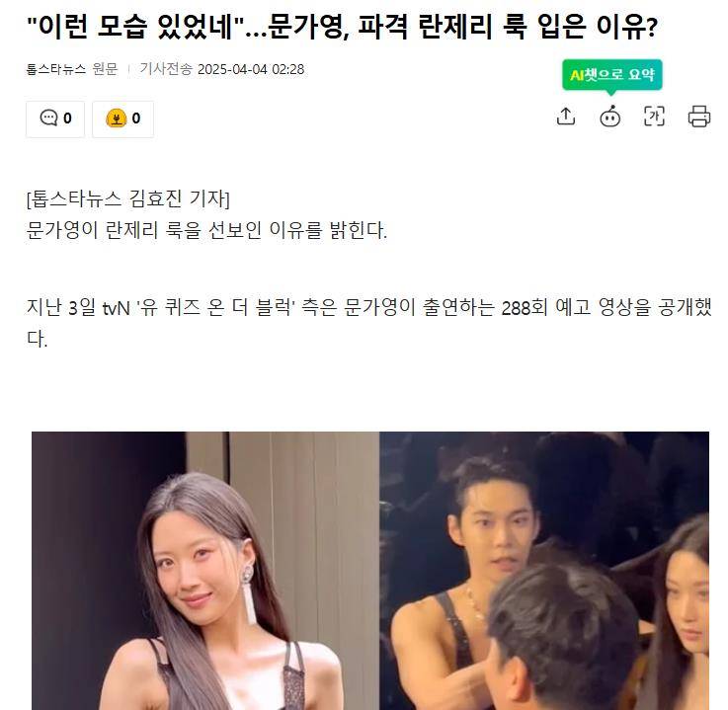
Task: Click the paragraph mentioning 유 퀴즈 온 더 블럭
Action: [369, 323]
